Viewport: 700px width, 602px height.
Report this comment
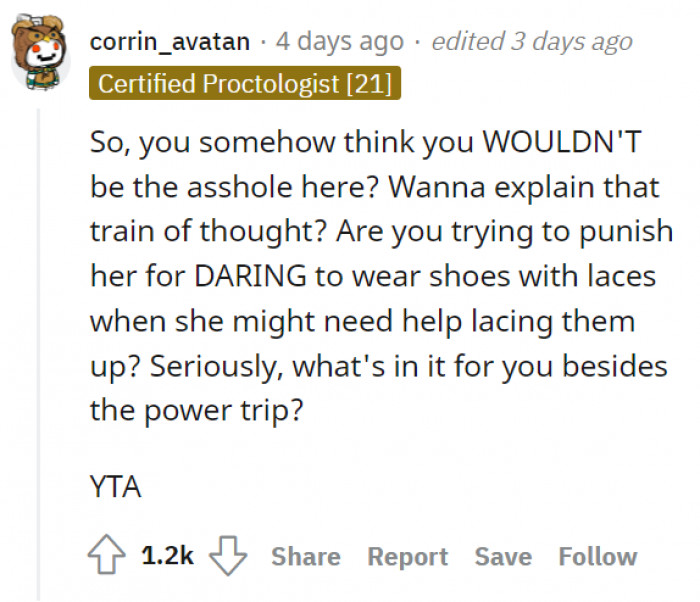coord(408,556)
